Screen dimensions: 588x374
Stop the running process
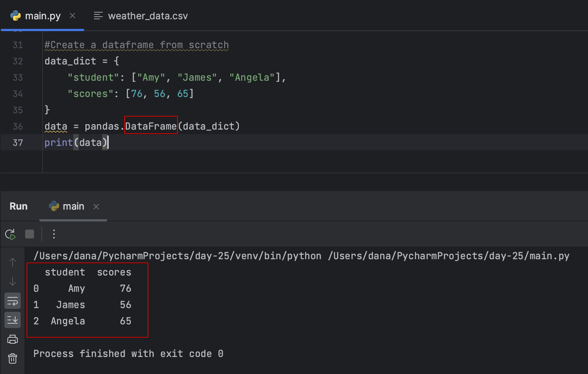coord(30,234)
